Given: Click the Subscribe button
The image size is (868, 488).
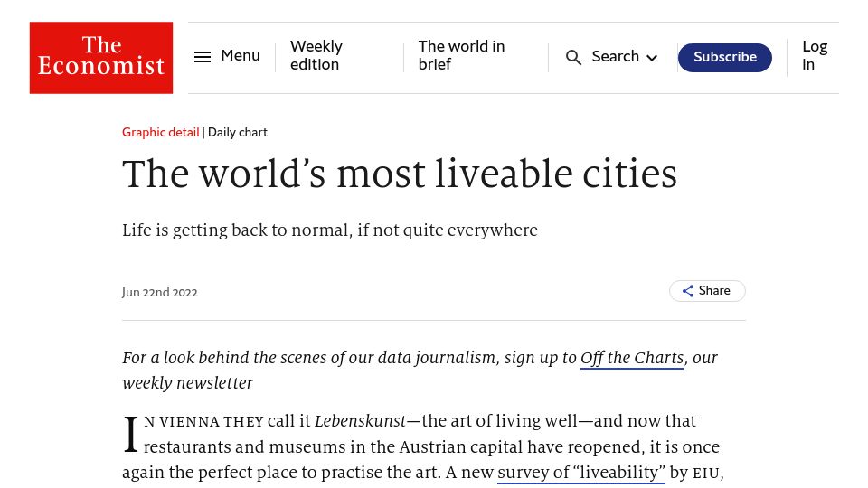Looking at the screenshot, I should (x=724, y=58).
